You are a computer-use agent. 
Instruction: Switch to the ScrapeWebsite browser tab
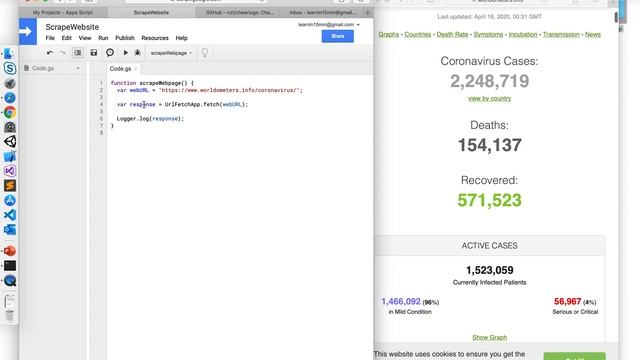pyautogui.click(x=151, y=13)
